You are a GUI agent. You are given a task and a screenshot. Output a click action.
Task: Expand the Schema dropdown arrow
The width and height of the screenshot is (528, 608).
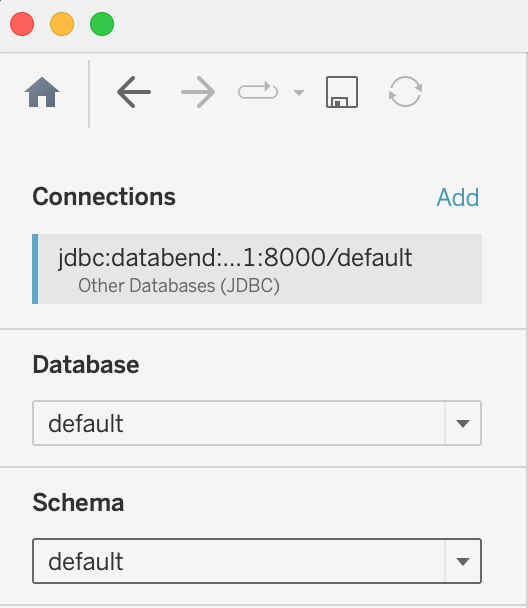point(463,561)
